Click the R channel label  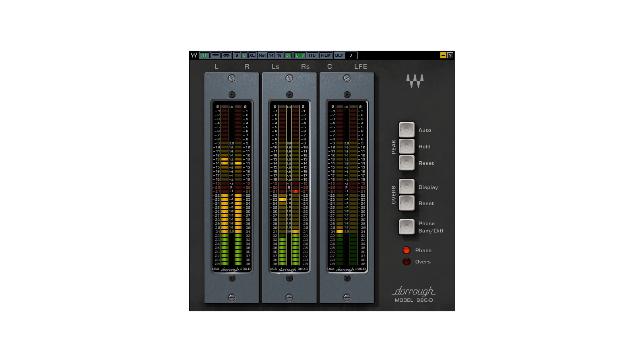[x=247, y=66]
